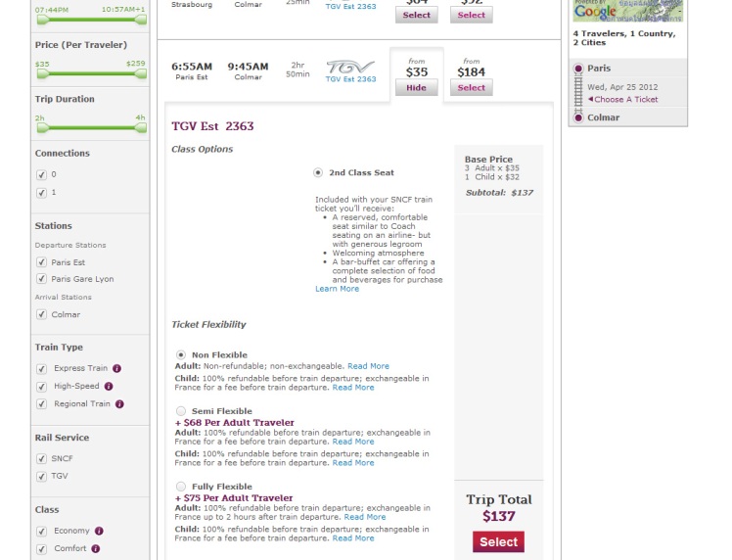732x560 pixels.
Task: Open High-Speed info icon
Action: [x=109, y=387]
